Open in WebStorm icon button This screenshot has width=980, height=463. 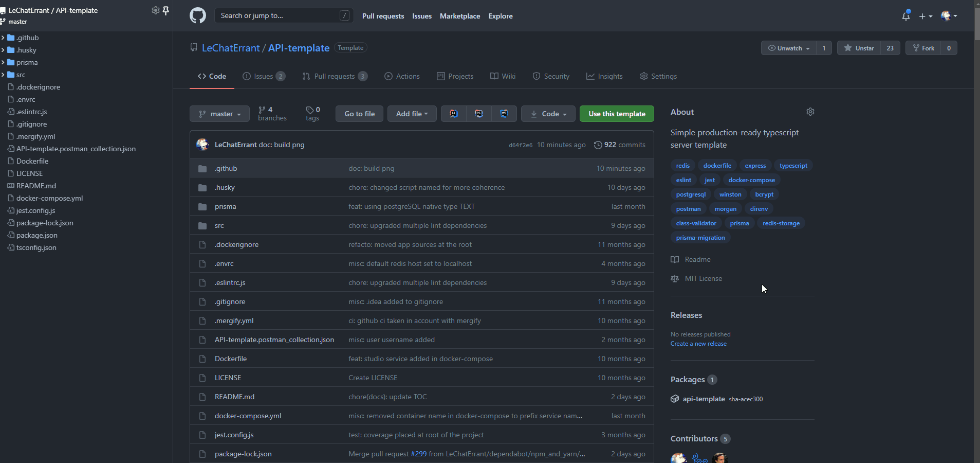[x=504, y=114]
